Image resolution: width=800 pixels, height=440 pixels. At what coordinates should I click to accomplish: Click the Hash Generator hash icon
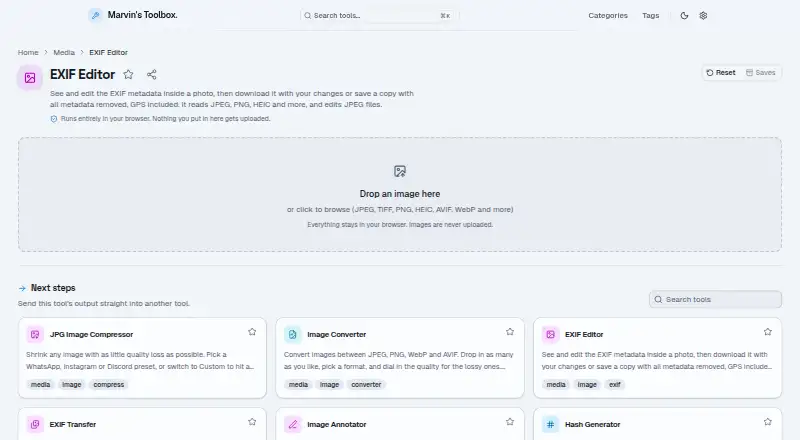550,424
